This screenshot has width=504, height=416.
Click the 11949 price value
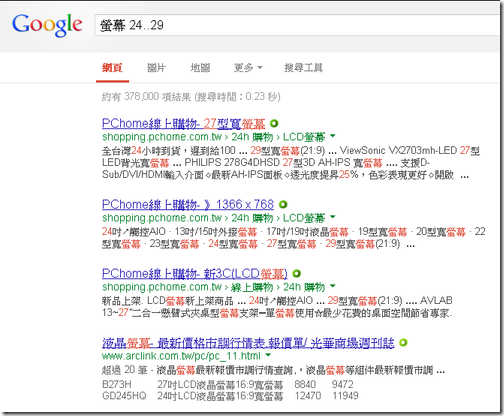click(x=345, y=396)
